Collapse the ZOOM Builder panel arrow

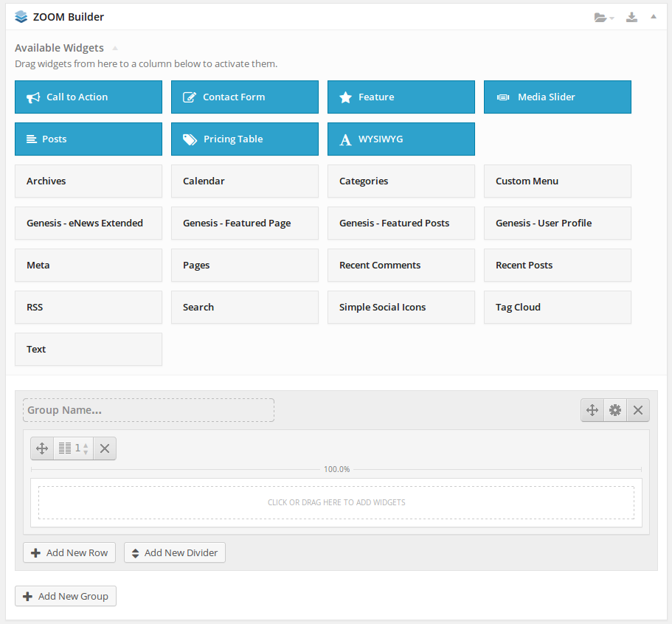point(653,17)
